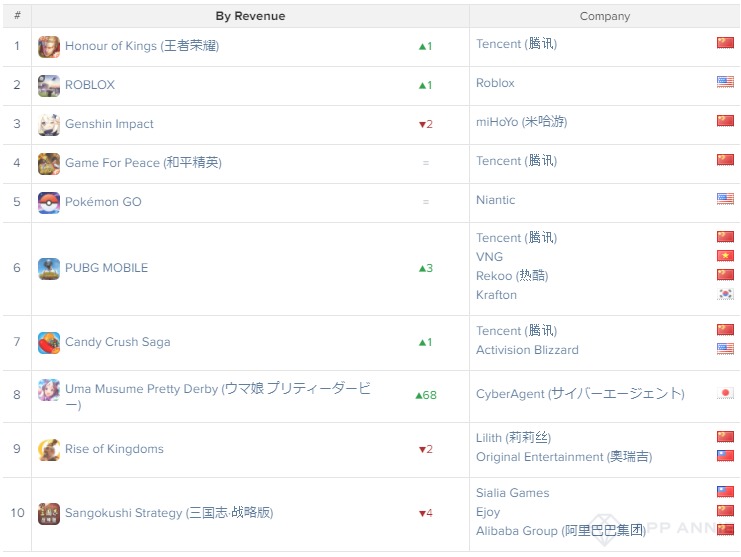The height and width of the screenshot is (557, 741).
Task: Click the Genshin Impact game icon
Action: click(49, 125)
